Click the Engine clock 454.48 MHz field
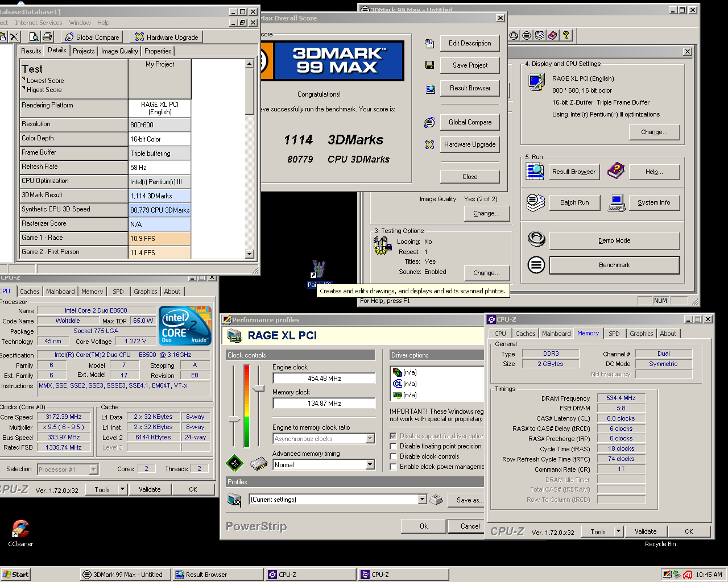 [x=324, y=379]
